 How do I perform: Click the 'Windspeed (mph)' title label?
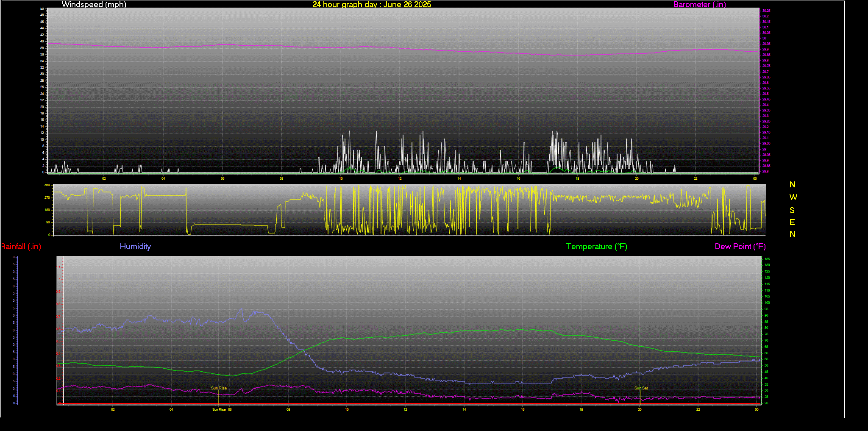coord(94,4)
